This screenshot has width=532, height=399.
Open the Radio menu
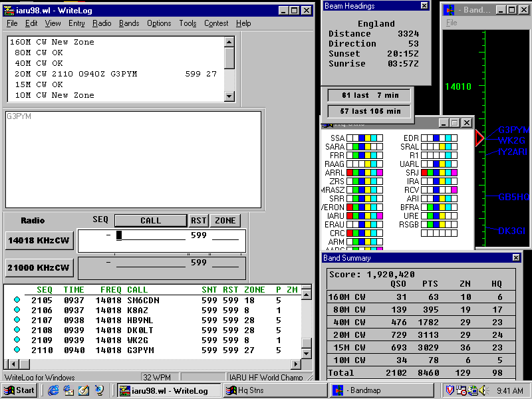[x=102, y=23]
